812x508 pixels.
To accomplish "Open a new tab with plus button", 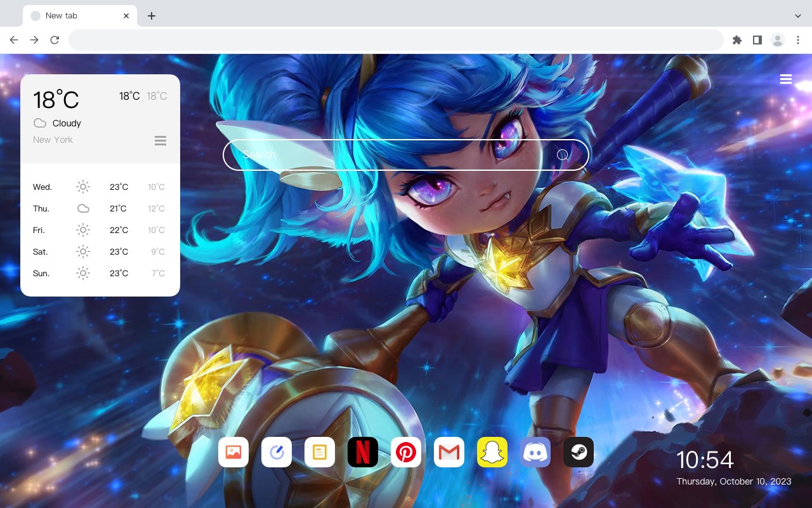I will coord(151,16).
